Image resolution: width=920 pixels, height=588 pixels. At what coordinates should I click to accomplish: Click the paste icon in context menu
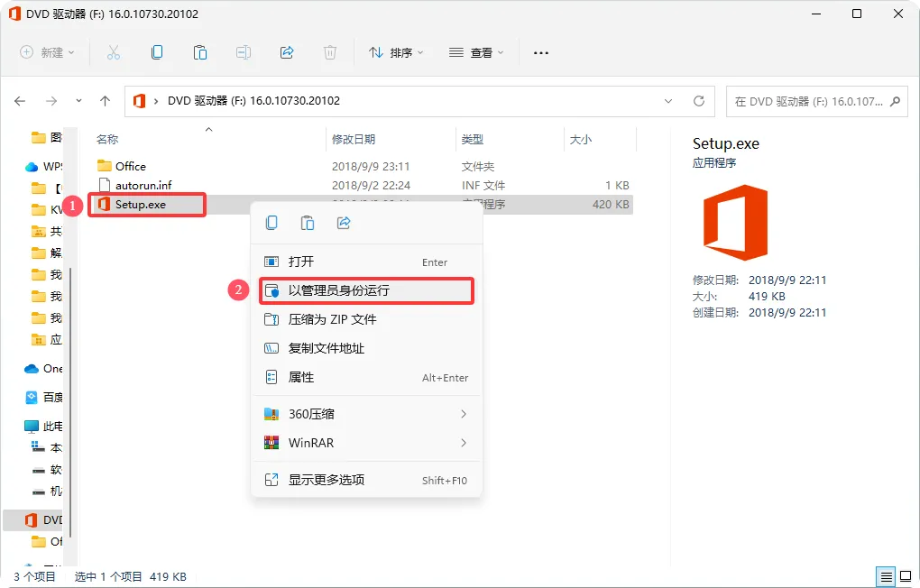point(308,223)
